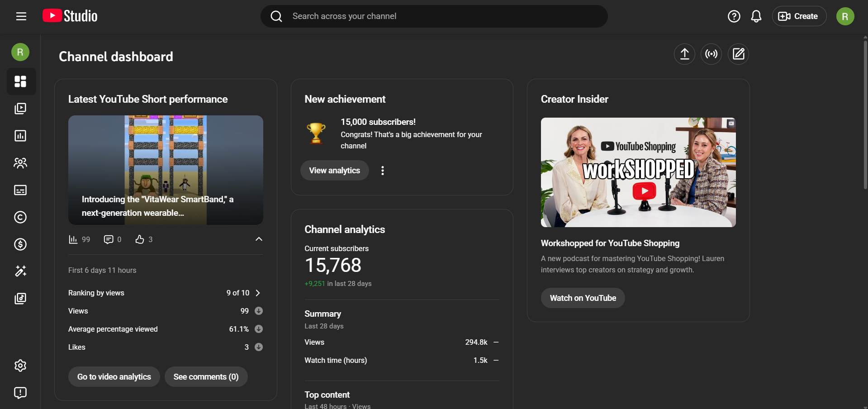Open Earn (dollar) in the sidebar
The height and width of the screenshot is (409, 868).
[x=20, y=244]
